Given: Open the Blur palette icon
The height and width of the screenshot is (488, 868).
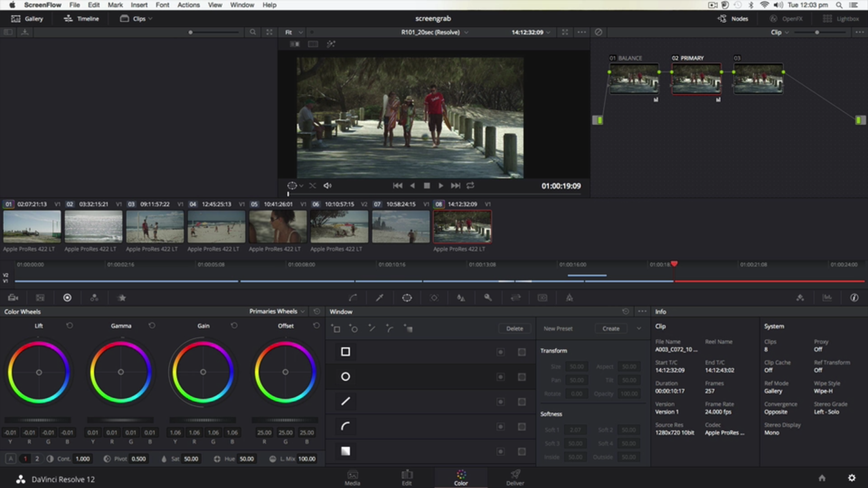Looking at the screenshot, I should tap(461, 298).
